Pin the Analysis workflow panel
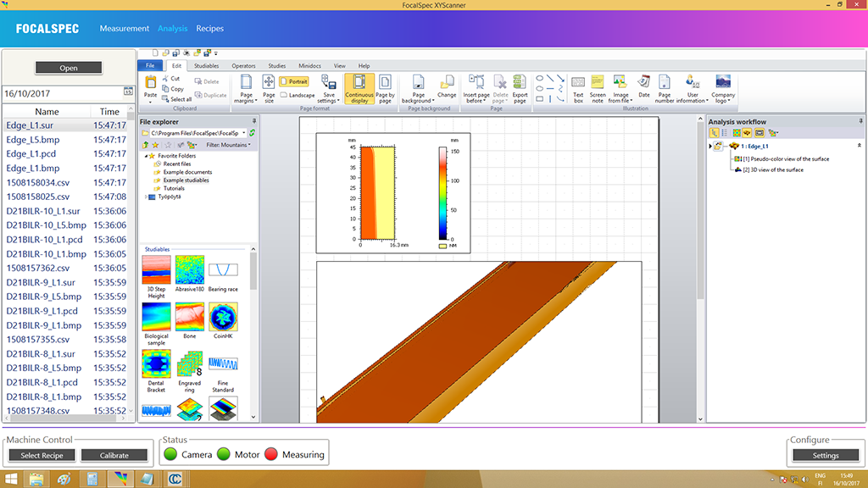 point(861,121)
